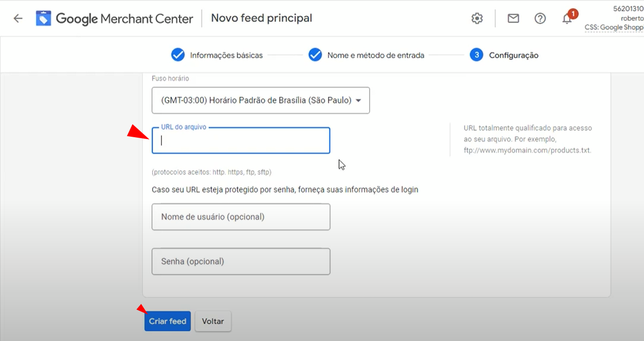Click the Nome de usuário (opcional) field

[x=241, y=217]
